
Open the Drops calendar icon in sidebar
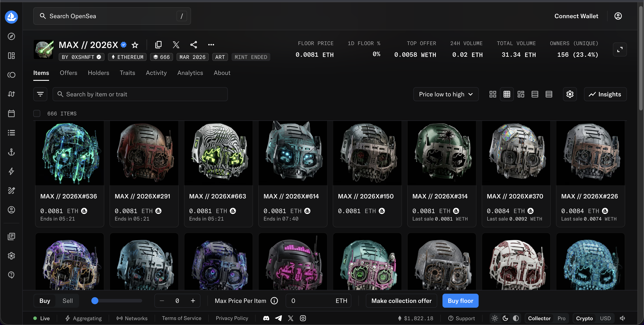pyautogui.click(x=11, y=113)
